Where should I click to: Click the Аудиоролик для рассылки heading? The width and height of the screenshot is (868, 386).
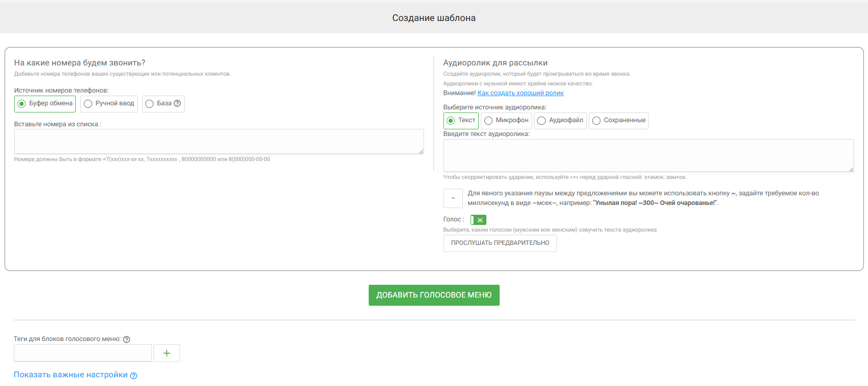coord(495,63)
